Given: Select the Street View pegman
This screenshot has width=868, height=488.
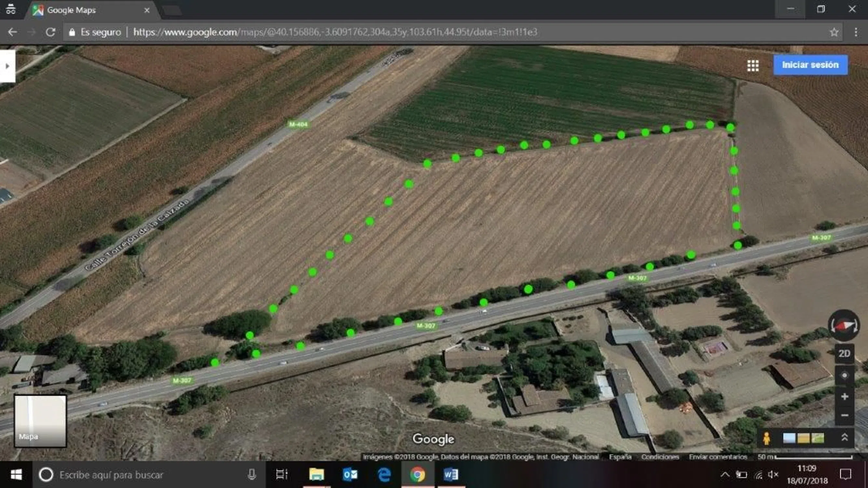Looking at the screenshot, I should pyautogui.click(x=766, y=438).
